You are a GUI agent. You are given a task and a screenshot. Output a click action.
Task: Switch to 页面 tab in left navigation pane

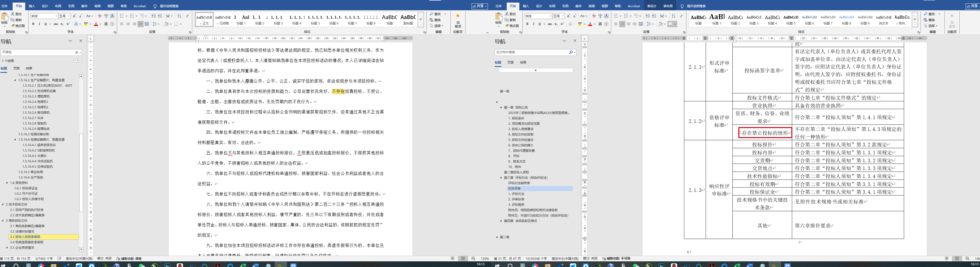coord(16,68)
